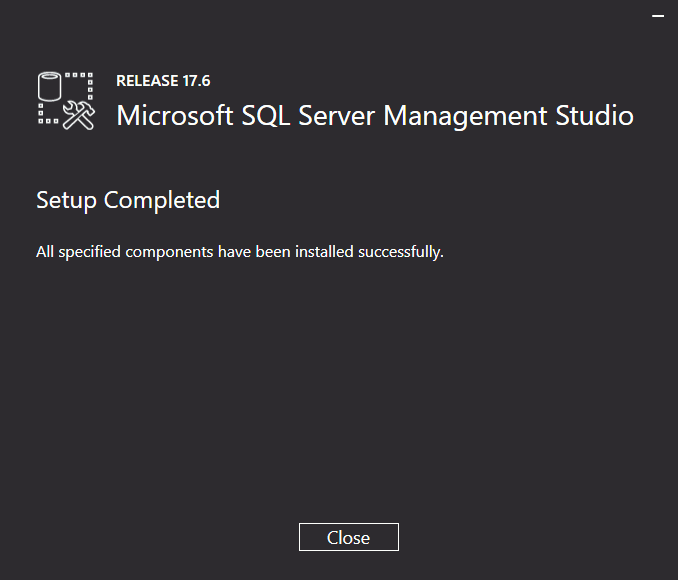Click the Close button
678x580 pixels.
click(348, 537)
